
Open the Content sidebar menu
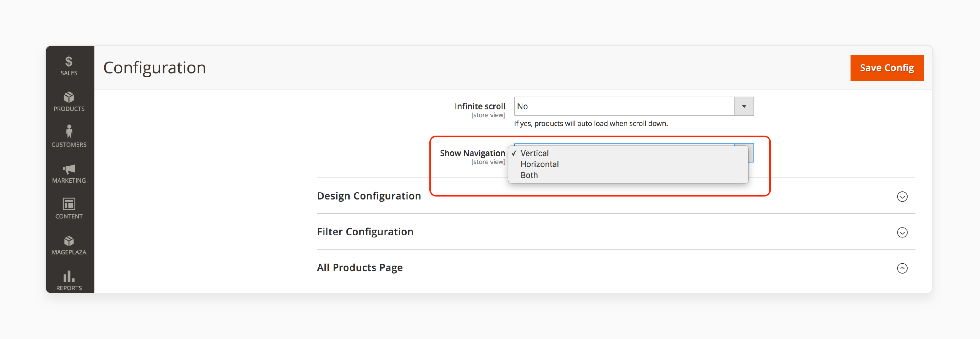point(69,209)
